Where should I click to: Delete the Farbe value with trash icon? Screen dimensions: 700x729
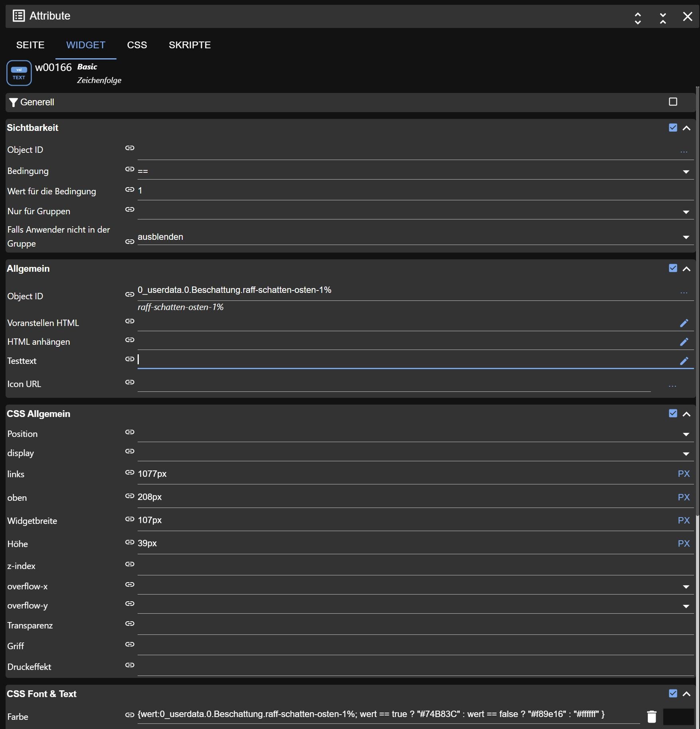[652, 717]
